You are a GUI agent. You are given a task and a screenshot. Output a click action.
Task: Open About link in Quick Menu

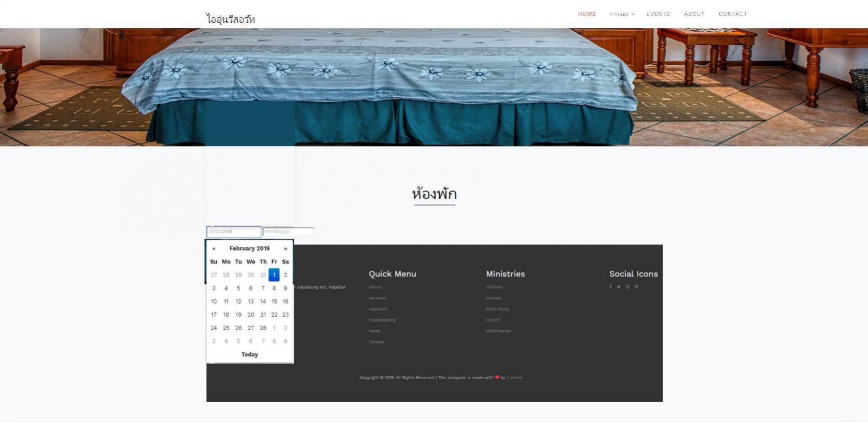tap(375, 287)
